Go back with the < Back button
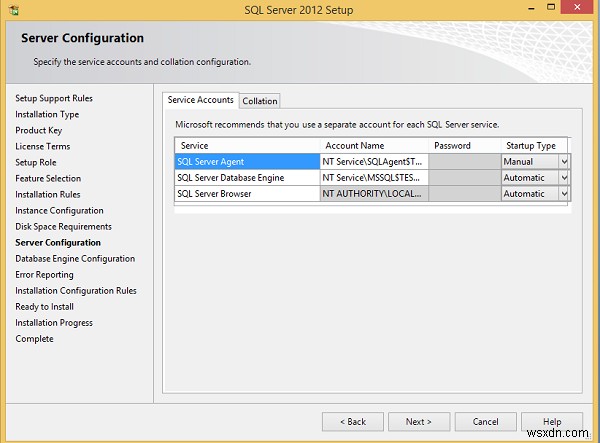This screenshot has height=443, width=600. (353, 422)
